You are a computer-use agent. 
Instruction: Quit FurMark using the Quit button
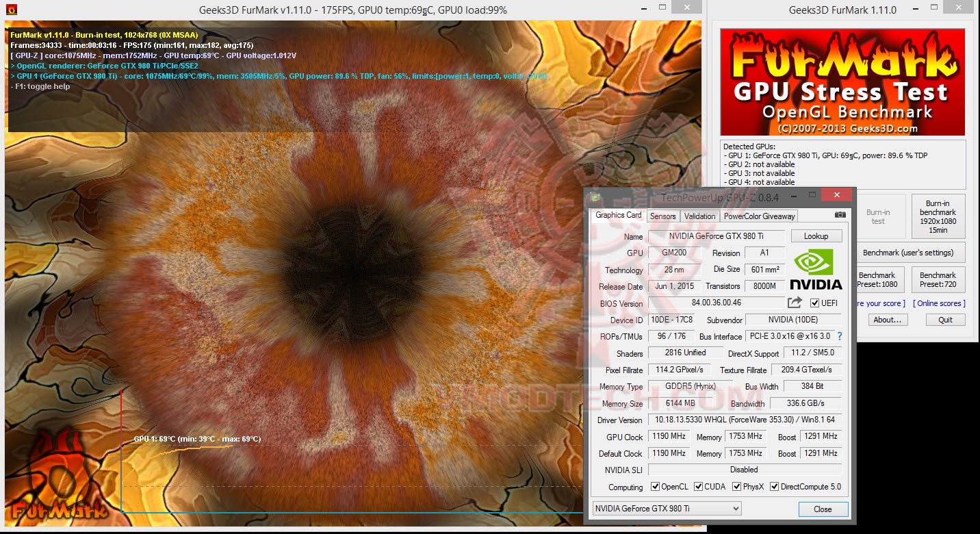tap(944, 319)
